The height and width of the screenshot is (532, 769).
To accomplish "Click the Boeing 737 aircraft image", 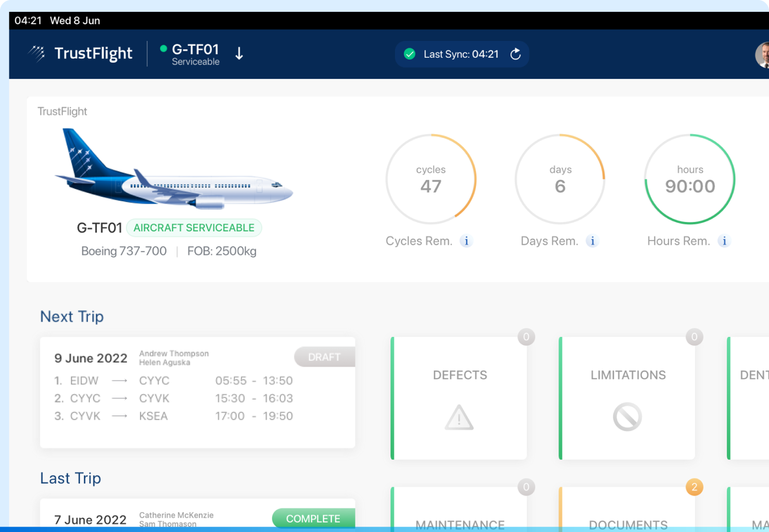I will [174, 170].
